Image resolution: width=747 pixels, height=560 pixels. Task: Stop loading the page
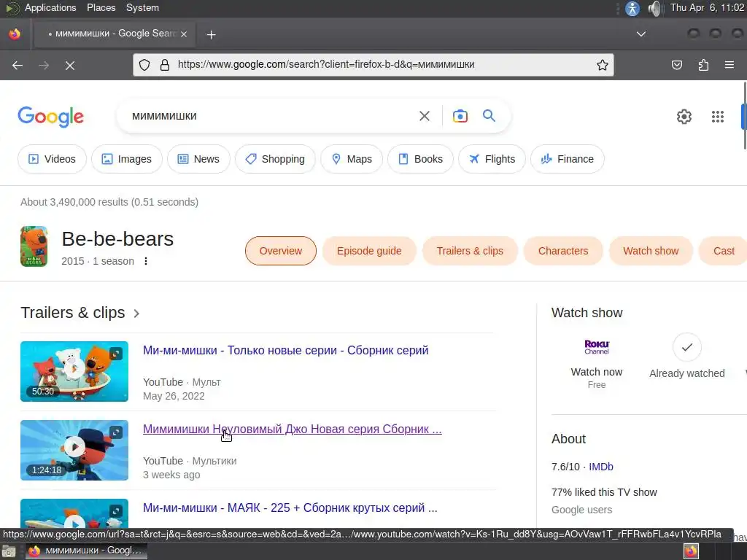tap(70, 65)
